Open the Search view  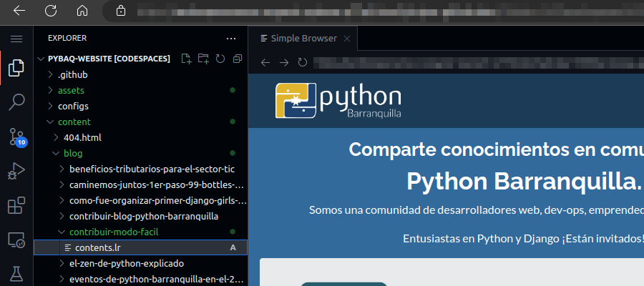(16, 102)
